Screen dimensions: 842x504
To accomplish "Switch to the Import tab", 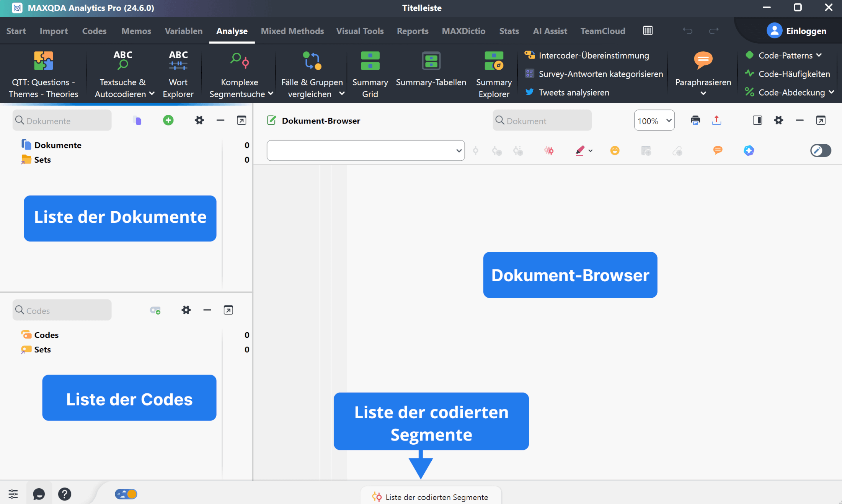I will pos(54,31).
